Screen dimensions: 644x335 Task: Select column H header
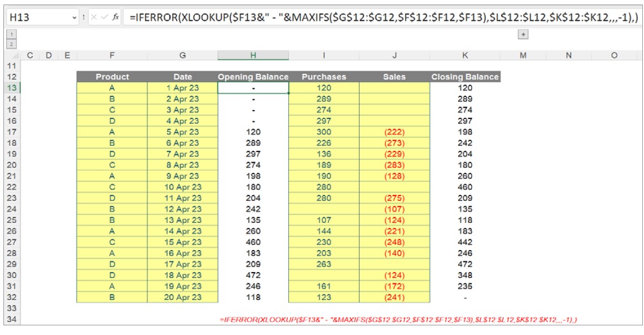pos(253,56)
